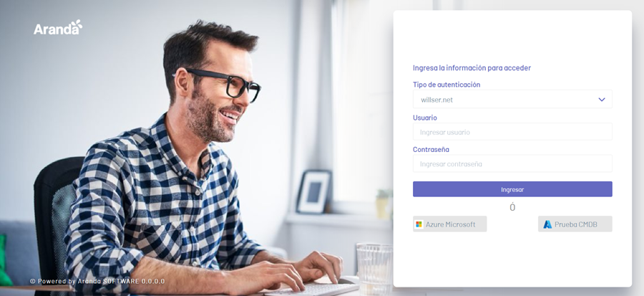Focus the Ingresar contraseña field
Viewport: 644px width, 296px height.
(512, 163)
